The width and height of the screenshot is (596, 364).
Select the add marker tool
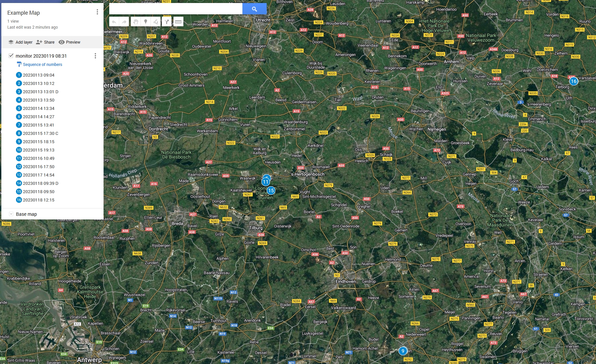[146, 22]
